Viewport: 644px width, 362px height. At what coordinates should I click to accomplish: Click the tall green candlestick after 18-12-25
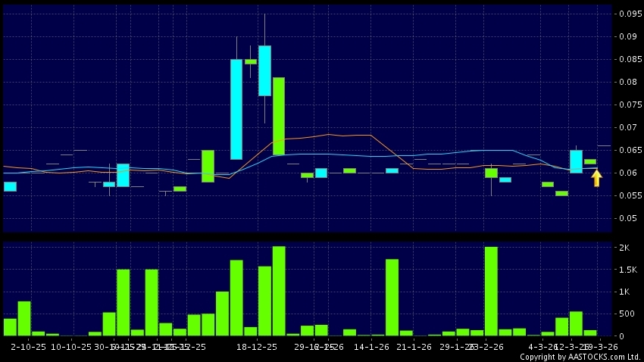pos(279,116)
